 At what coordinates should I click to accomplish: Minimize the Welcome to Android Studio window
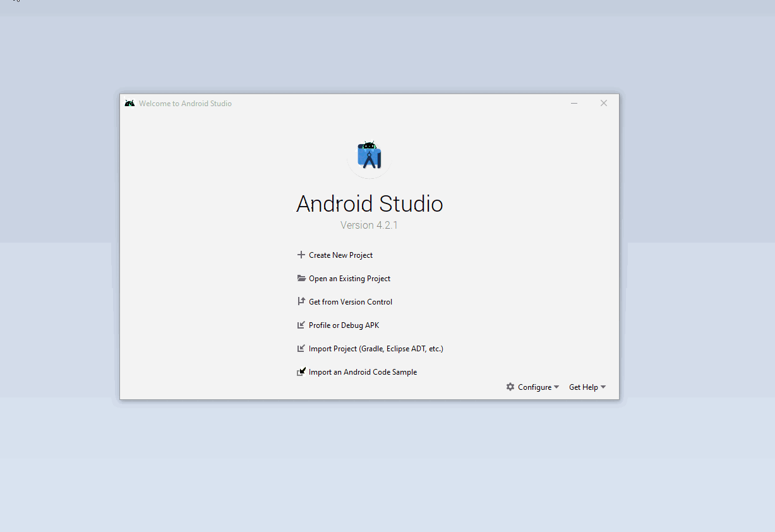coord(574,104)
